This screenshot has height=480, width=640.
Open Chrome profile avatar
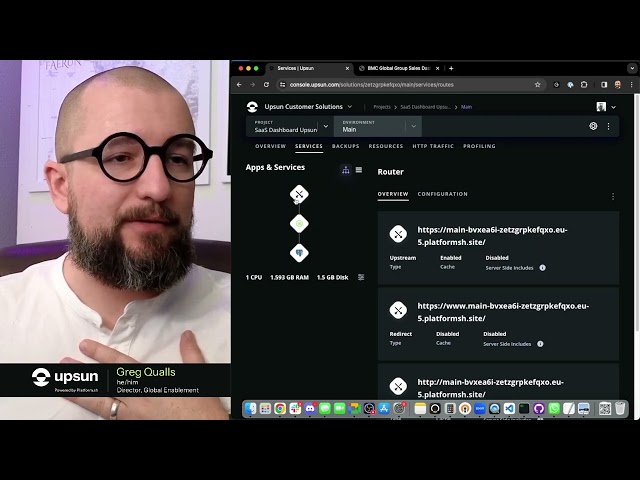coord(618,84)
